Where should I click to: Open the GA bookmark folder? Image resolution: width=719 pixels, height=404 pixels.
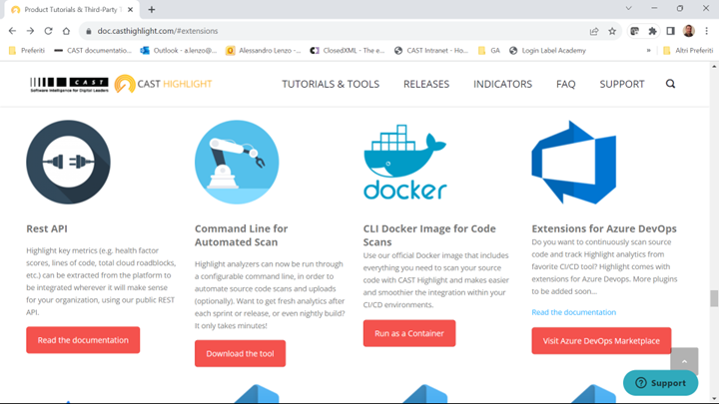pyautogui.click(x=489, y=50)
